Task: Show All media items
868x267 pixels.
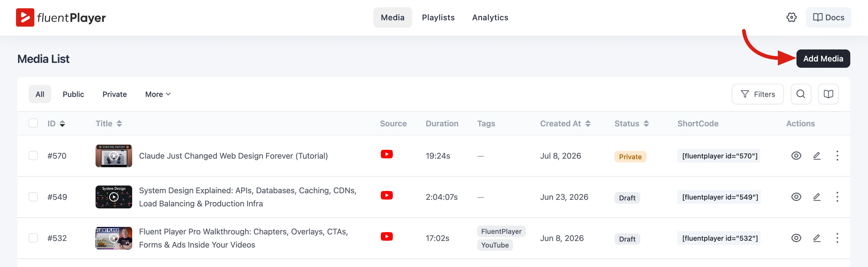Action: 40,94
